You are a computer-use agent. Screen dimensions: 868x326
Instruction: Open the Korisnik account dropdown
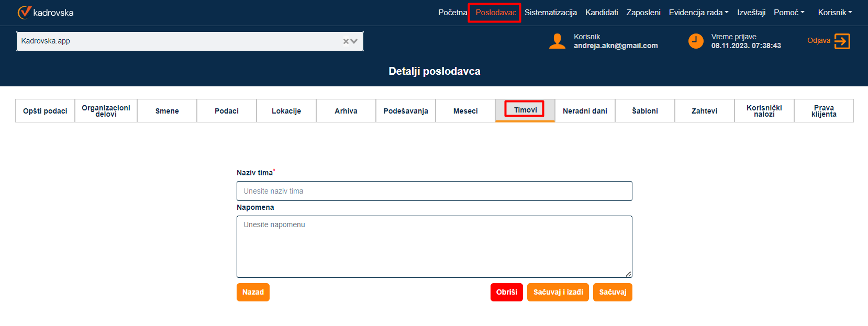(x=834, y=13)
